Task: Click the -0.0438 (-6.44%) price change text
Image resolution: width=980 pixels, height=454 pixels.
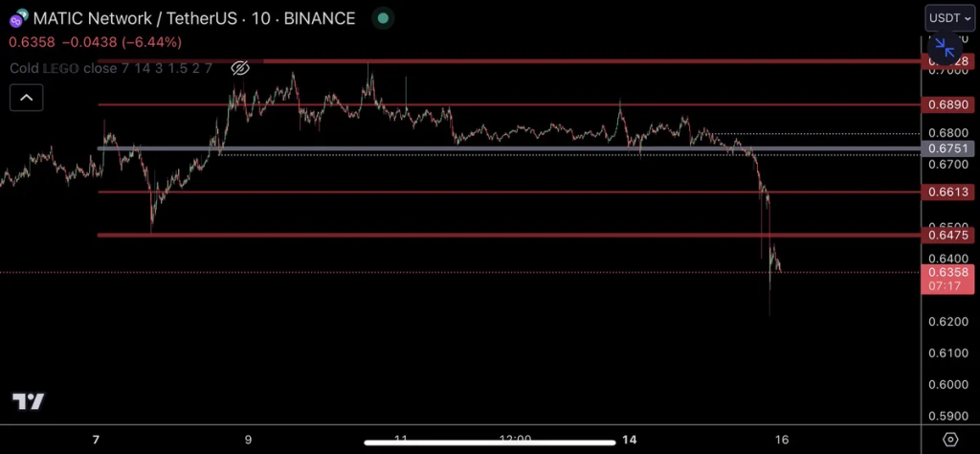Action: (x=122, y=42)
